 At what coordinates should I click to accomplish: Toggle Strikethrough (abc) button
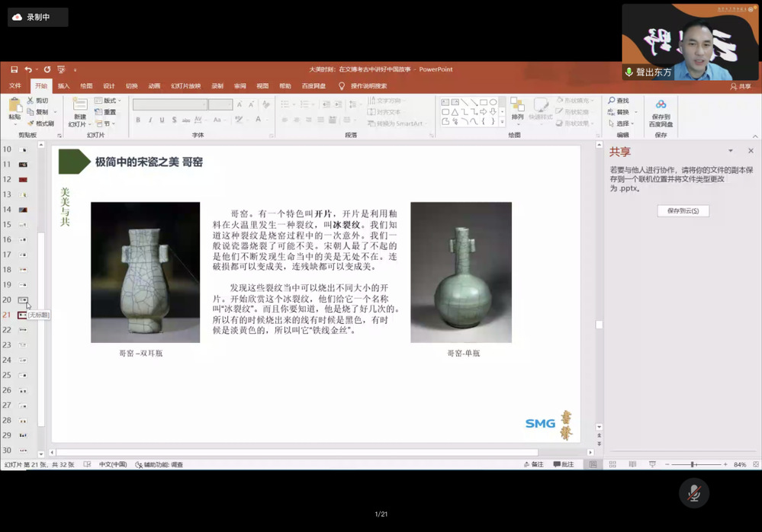186,120
